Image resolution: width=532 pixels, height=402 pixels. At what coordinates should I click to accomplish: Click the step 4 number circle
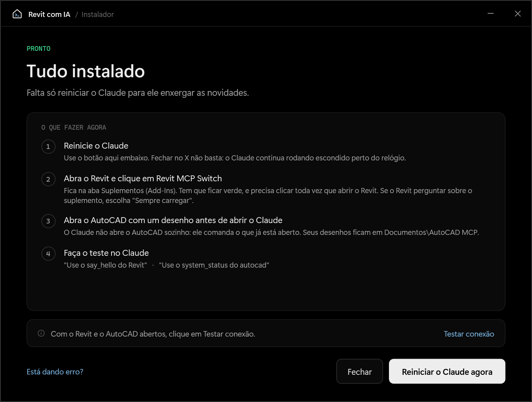[48, 254]
